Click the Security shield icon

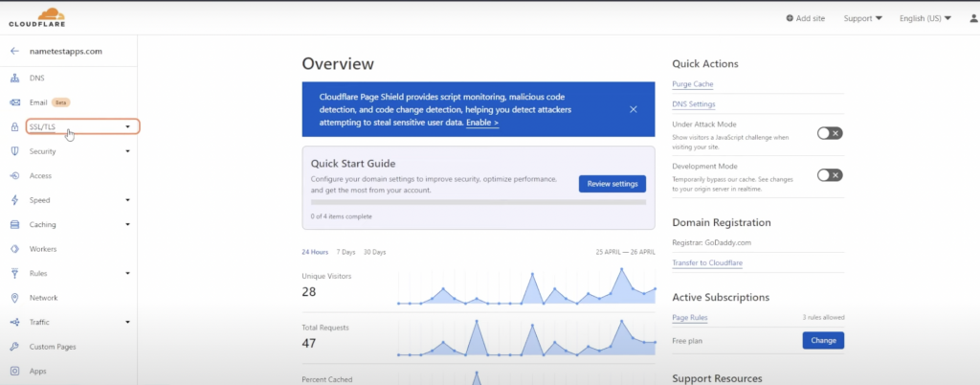click(15, 151)
